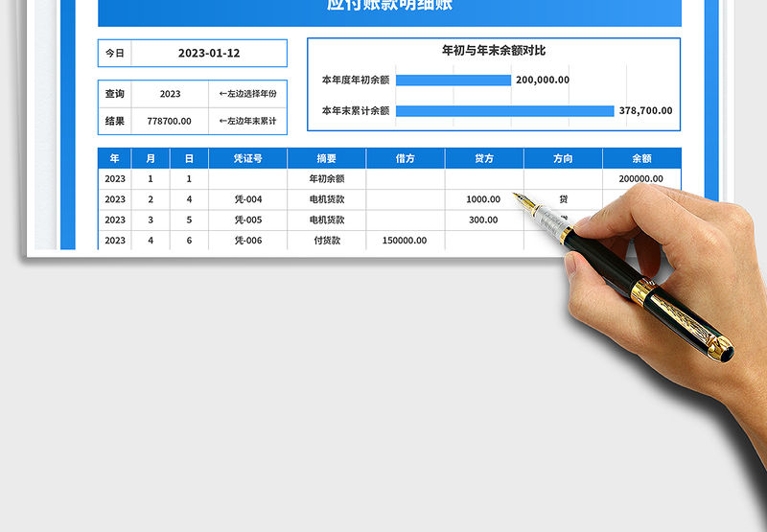This screenshot has height=532, width=767.
Task: Click the 凭证号 column header
Action: tap(247, 158)
